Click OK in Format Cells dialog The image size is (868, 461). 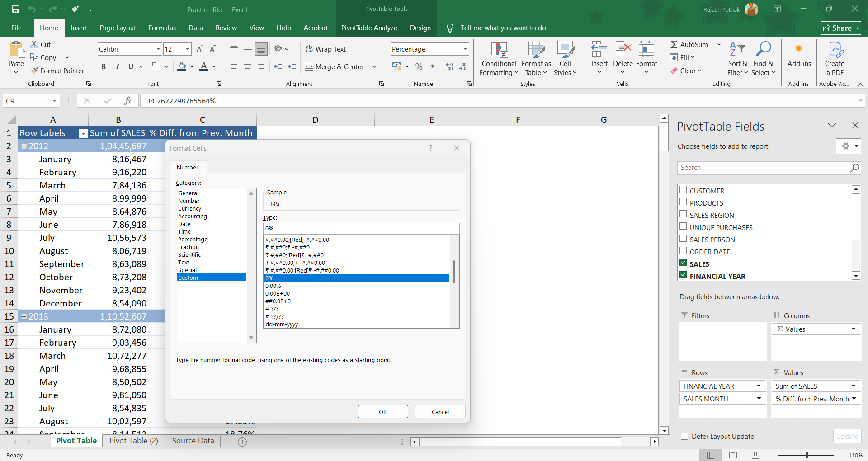382,412
